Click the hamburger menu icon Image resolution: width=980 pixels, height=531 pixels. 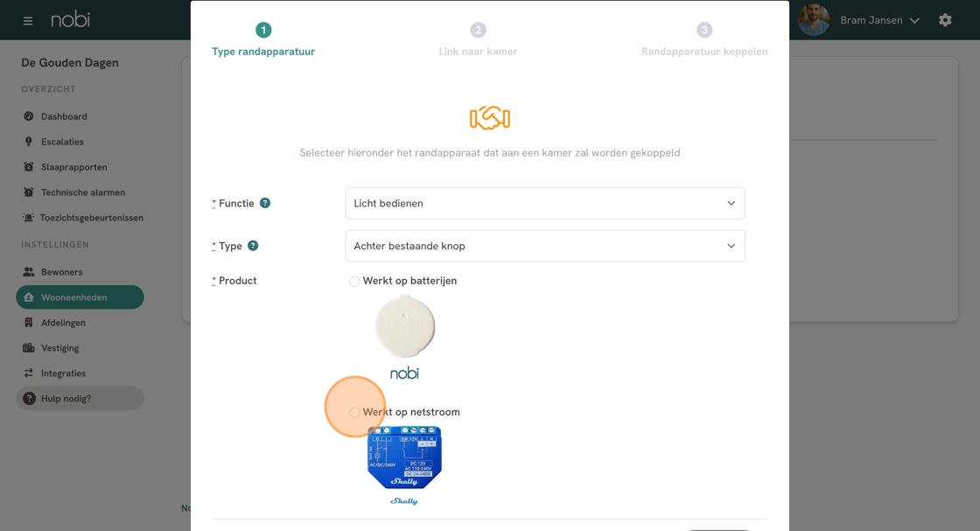28,20
